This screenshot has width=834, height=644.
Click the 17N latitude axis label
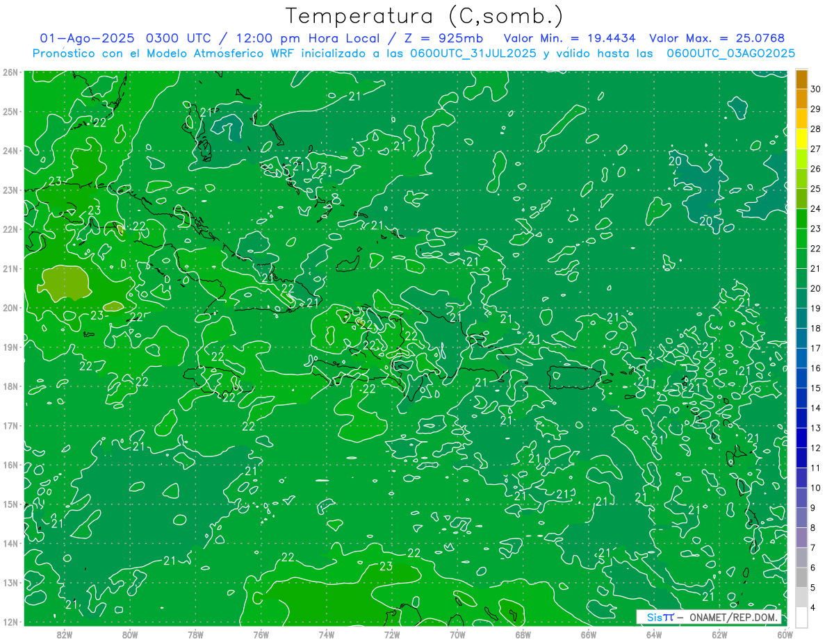[10, 425]
